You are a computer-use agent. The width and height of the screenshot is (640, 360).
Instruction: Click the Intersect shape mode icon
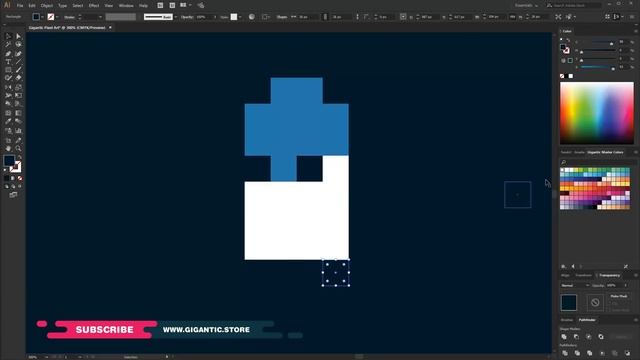click(589, 337)
